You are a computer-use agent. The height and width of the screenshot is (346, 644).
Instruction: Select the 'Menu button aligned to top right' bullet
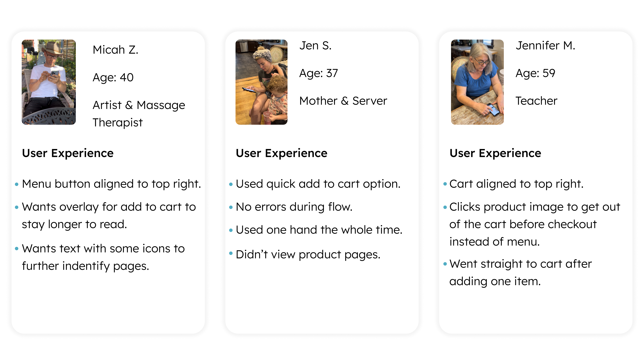(x=111, y=184)
